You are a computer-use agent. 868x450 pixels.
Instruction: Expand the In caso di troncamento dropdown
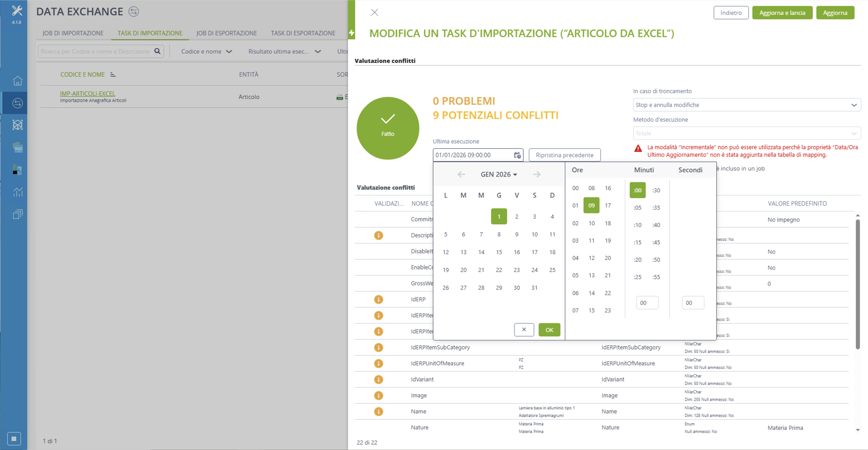(746, 105)
